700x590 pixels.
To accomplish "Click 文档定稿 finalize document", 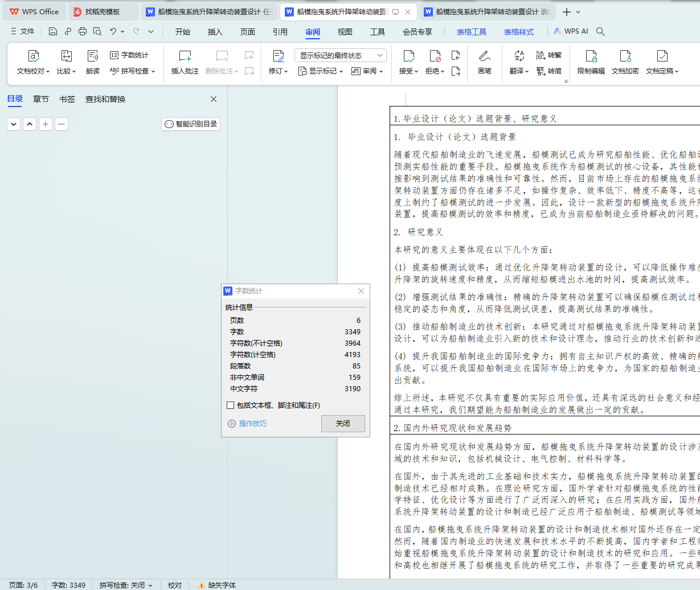I will 662,63.
